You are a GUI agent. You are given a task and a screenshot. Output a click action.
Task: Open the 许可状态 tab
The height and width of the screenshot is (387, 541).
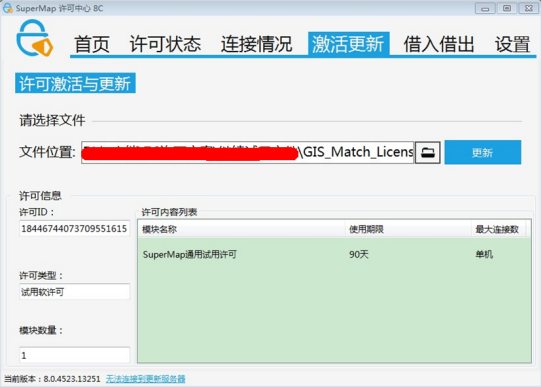coord(165,44)
